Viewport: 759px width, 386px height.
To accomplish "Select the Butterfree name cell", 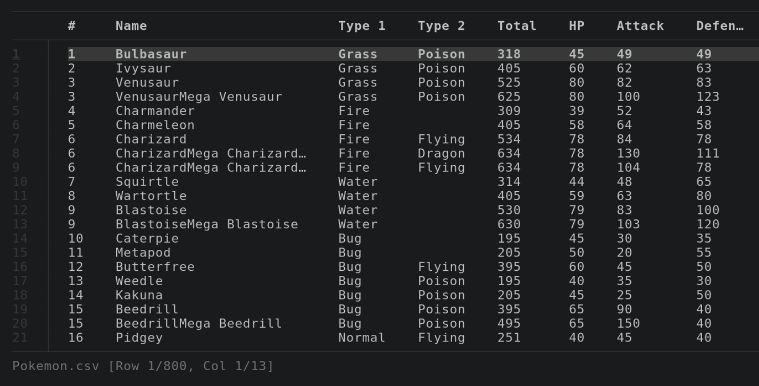I will click(155, 266).
